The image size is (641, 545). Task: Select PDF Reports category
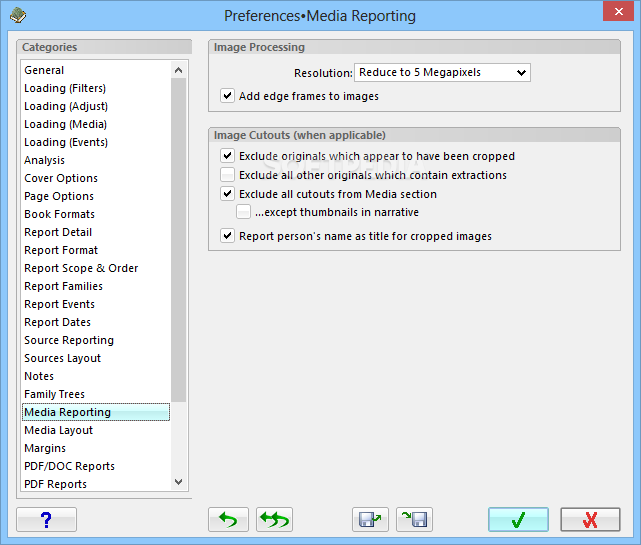[x=96, y=484]
